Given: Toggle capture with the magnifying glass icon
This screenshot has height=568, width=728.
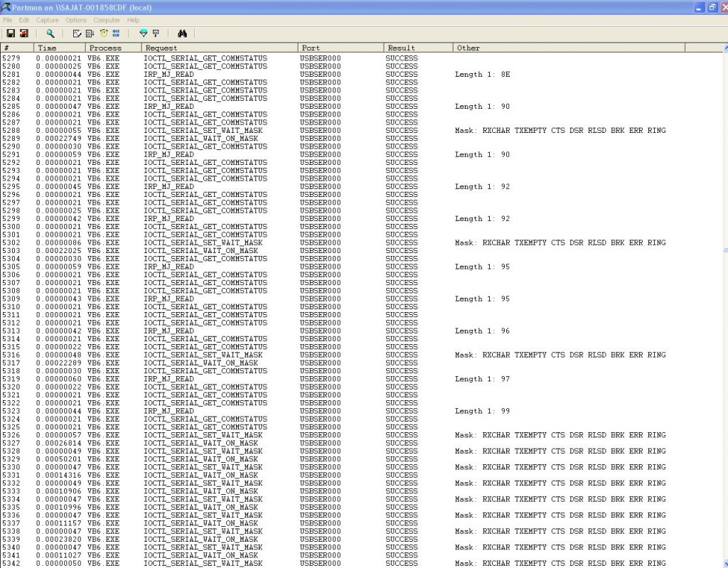Looking at the screenshot, I should (x=50, y=33).
